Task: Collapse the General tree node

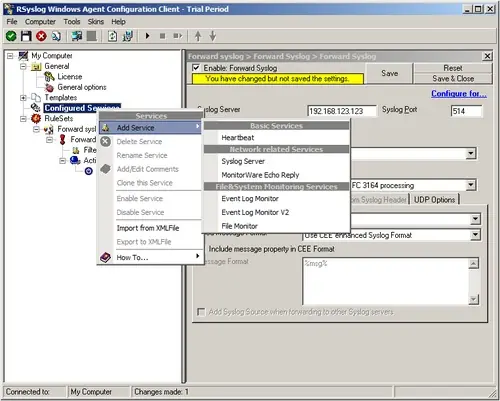Action: pos(23,66)
